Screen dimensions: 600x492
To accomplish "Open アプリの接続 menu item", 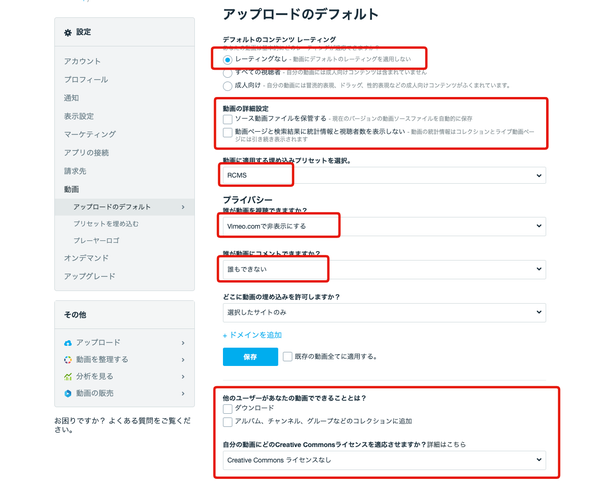I will pyautogui.click(x=86, y=153).
